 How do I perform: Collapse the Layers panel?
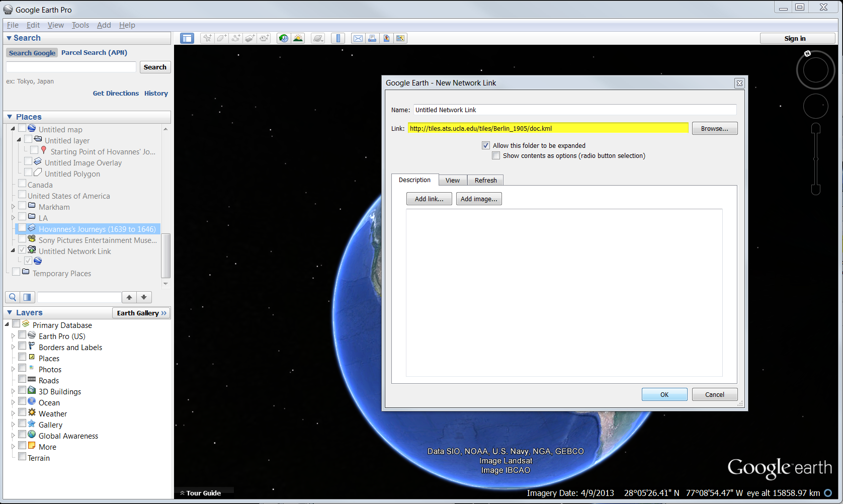click(x=9, y=312)
